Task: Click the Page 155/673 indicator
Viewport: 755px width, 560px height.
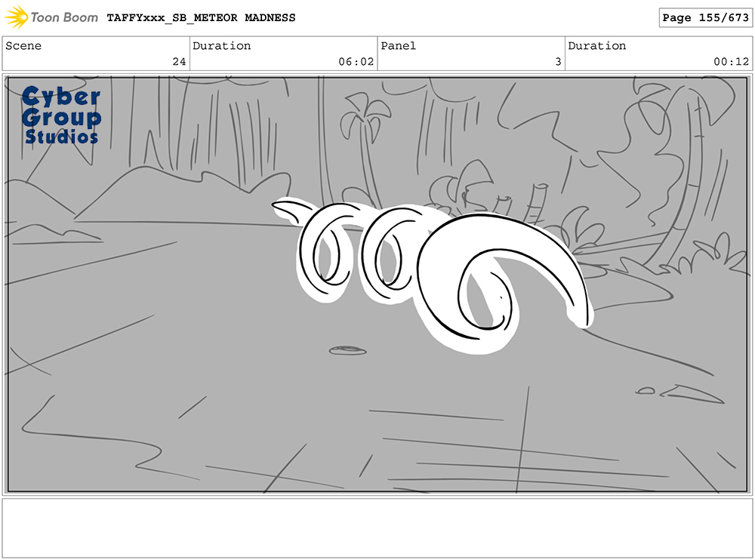Action: pyautogui.click(x=705, y=18)
